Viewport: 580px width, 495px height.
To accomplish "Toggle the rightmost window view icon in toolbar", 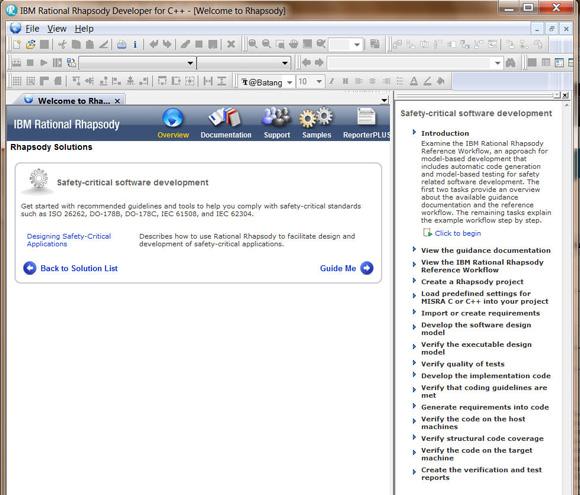I will coord(571,63).
